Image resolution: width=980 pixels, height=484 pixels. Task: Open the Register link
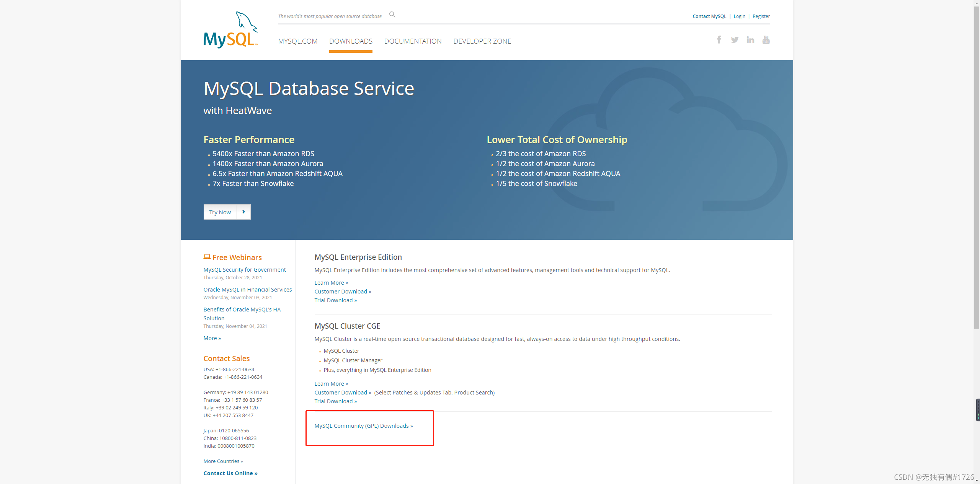click(x=761, y=16)
